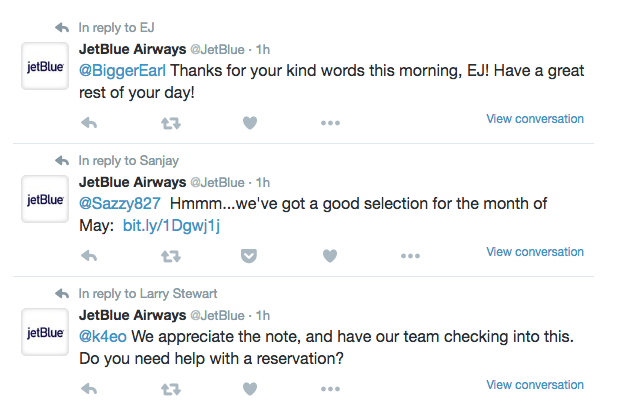Screen dimensions: 625x409
Task: Open more options on @BiggerEarl tweet
Action: 330,123
